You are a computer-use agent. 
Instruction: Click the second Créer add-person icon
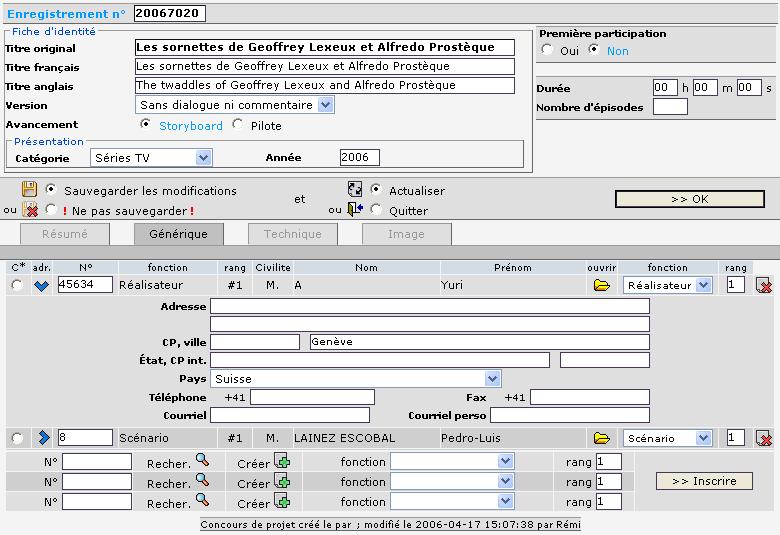pos(282,481)
